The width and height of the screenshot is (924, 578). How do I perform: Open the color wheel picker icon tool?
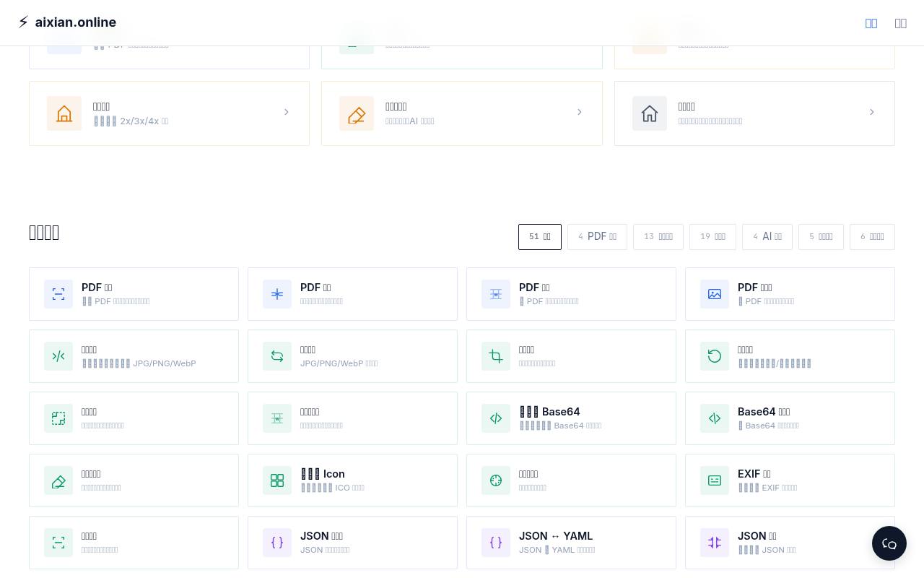pos(571,480)
